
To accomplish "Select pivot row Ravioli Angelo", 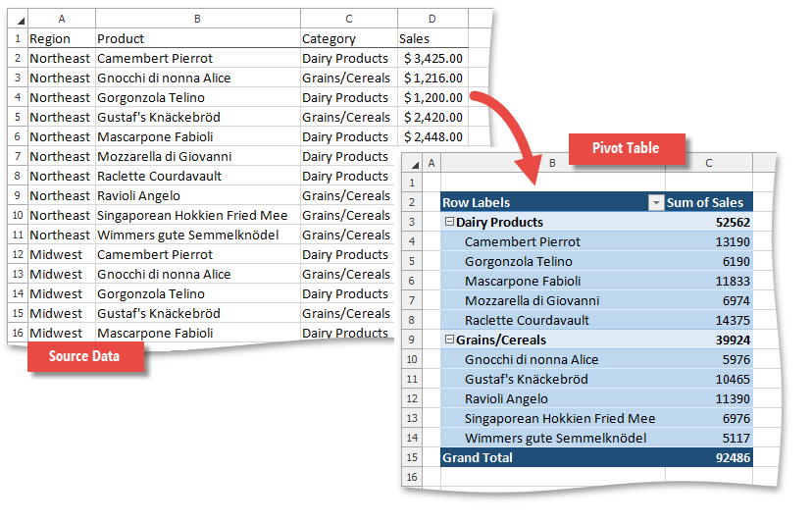I will point(553,398).
